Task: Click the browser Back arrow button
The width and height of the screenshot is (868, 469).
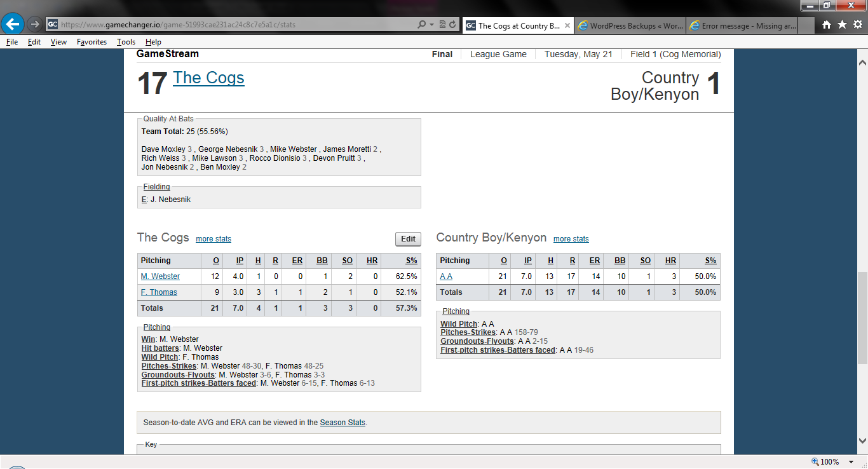Action: point(13,25)
